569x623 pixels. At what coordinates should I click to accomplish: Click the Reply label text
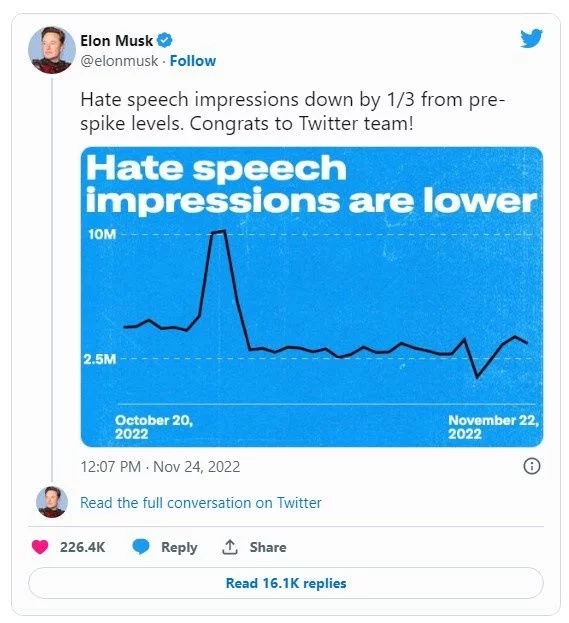pyautogui.click(x=179, y=548)
